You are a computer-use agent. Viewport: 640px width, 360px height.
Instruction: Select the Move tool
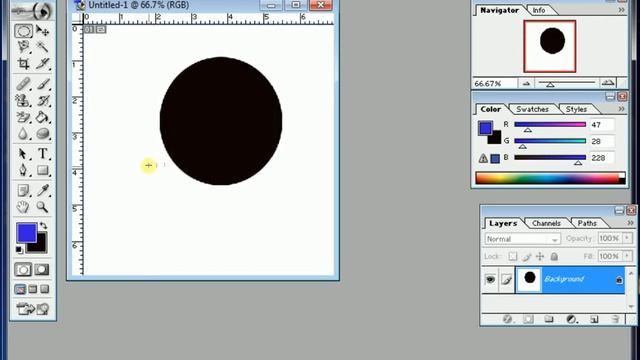42,31
